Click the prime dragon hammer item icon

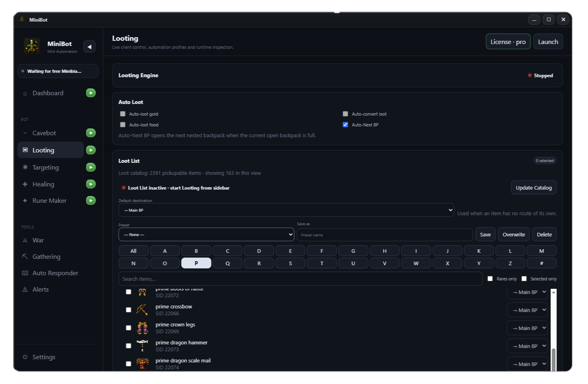point(142,346)
